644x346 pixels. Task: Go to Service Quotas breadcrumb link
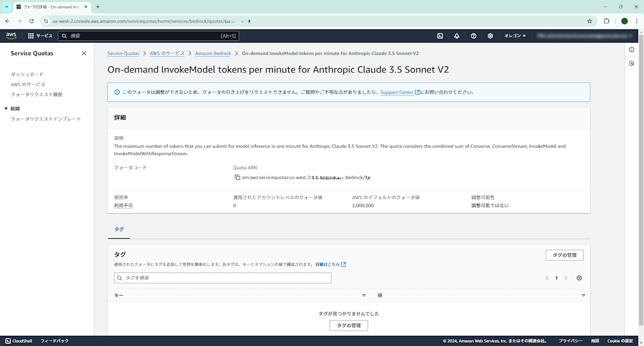click(x=123, y=54)
